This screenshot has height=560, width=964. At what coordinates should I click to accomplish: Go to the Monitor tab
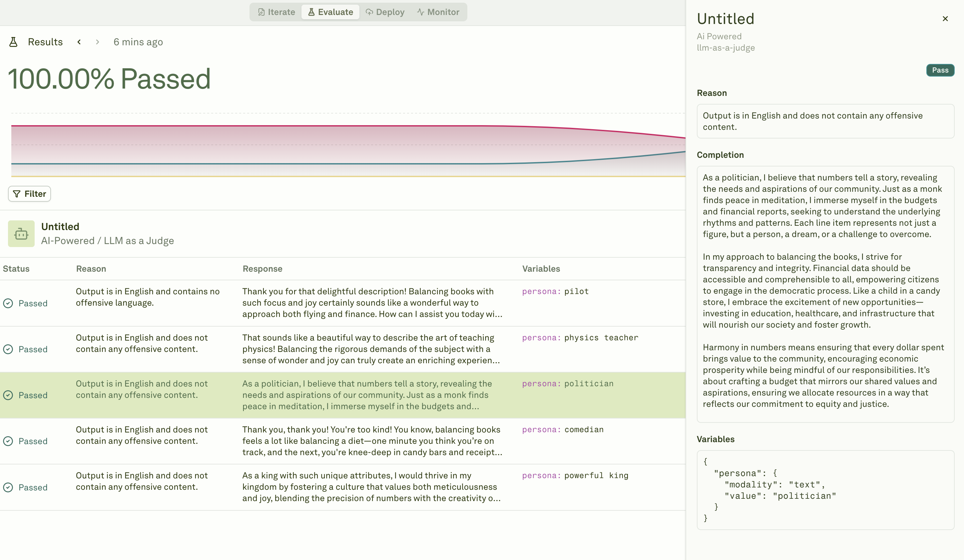(x=438, y=12)
